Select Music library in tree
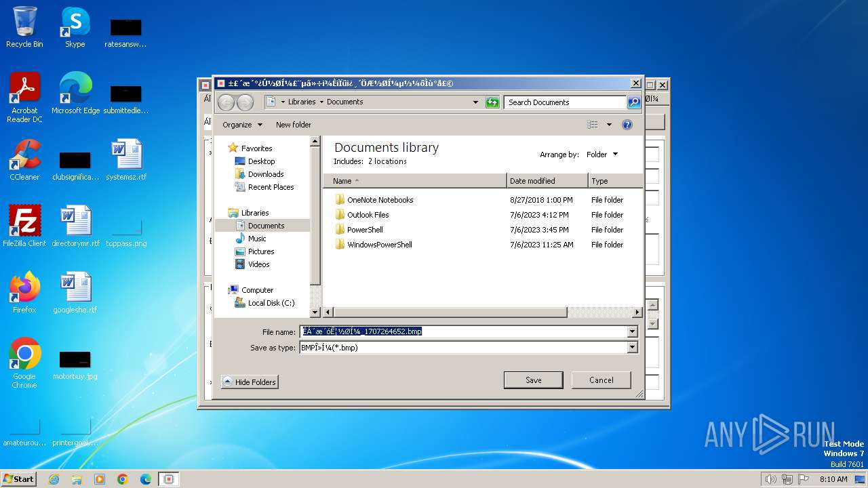The width and height of the screenshot is (868, 488). (257, 239)
